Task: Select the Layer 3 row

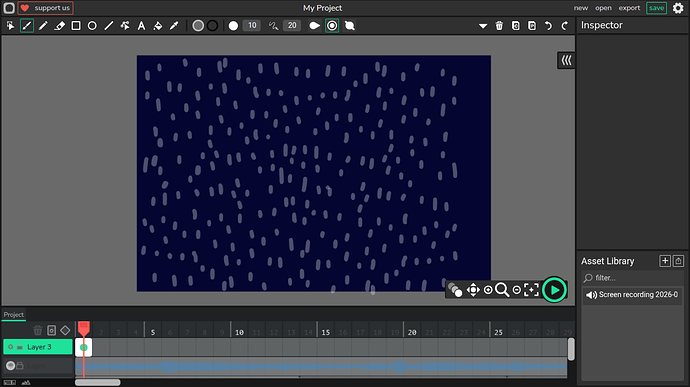Action: [38, 347]
